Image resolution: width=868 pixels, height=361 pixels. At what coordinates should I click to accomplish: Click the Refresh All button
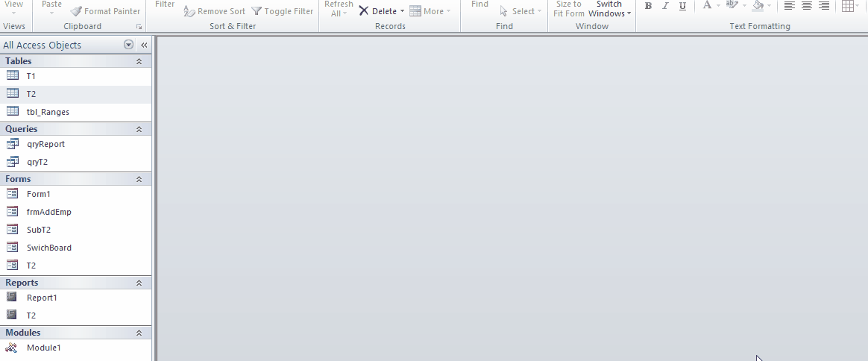click(339, 9)
